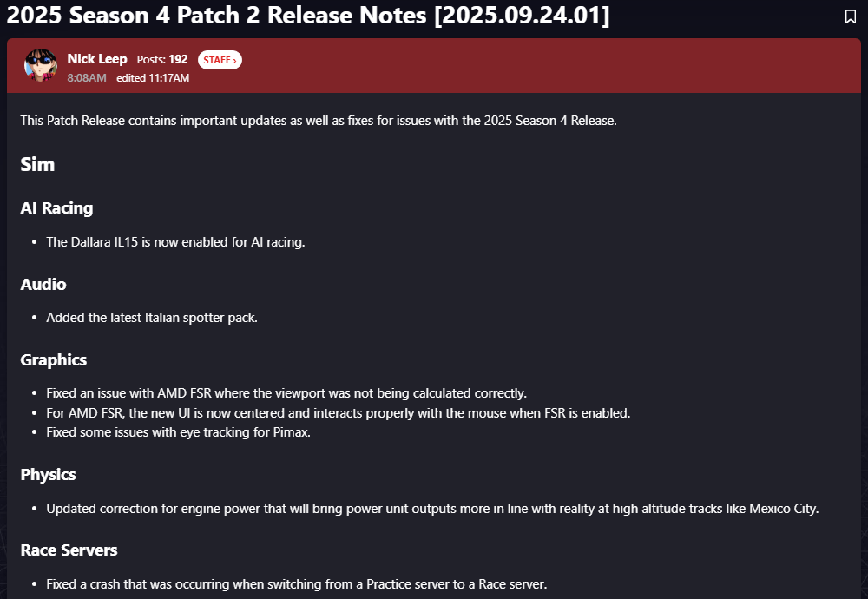Click the Posts: 192 count
868x599 pixels.
(162, 60)
